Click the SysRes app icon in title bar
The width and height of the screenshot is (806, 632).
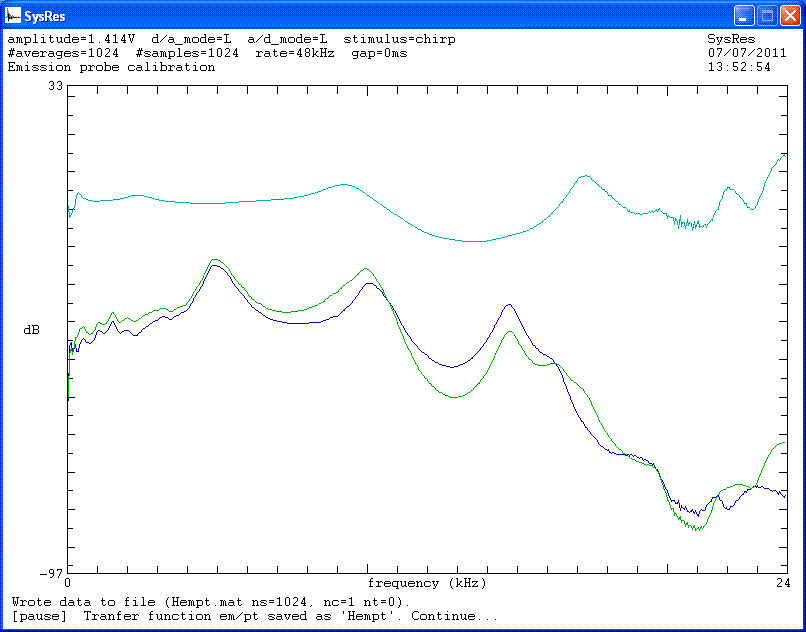pyautogui.click(x=13, y=16)
